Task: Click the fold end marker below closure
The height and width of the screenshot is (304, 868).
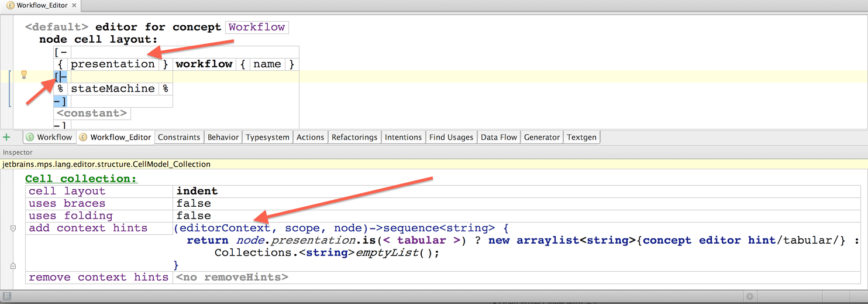Action: coord(13,265)
